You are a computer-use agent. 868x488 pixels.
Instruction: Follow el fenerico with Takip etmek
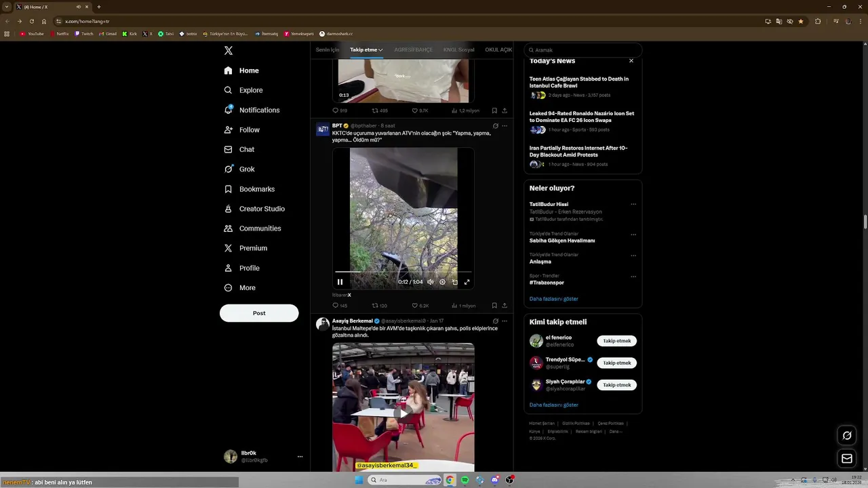(617, 341)
